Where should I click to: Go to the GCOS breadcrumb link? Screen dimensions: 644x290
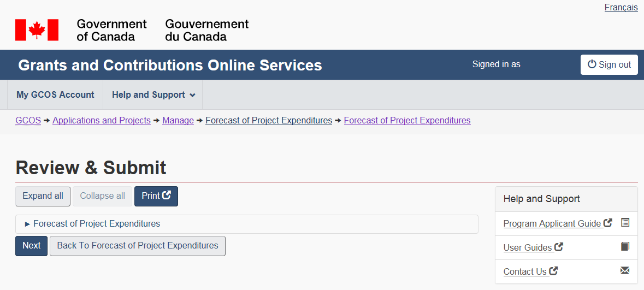point(28,121)
